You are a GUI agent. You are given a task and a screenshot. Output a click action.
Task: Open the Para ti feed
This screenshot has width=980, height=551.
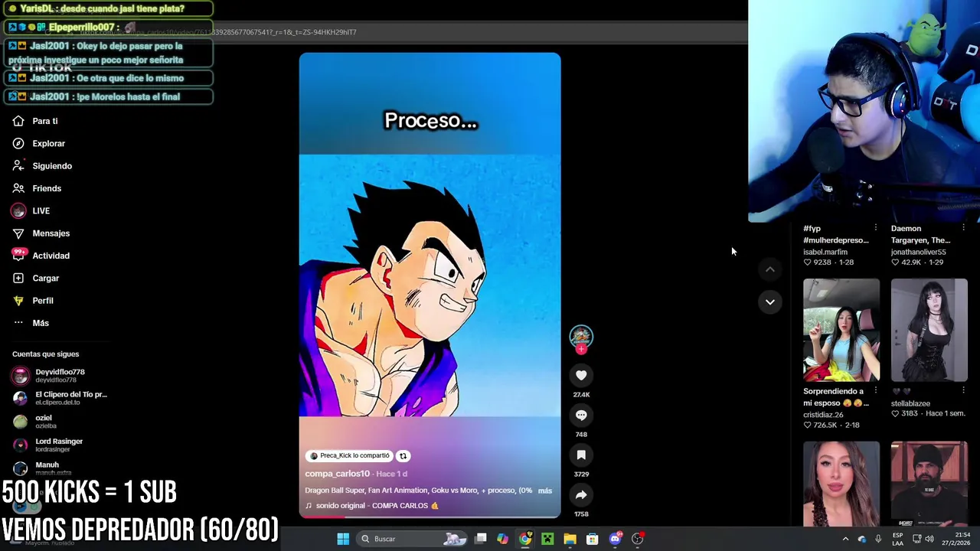[44, 121]
